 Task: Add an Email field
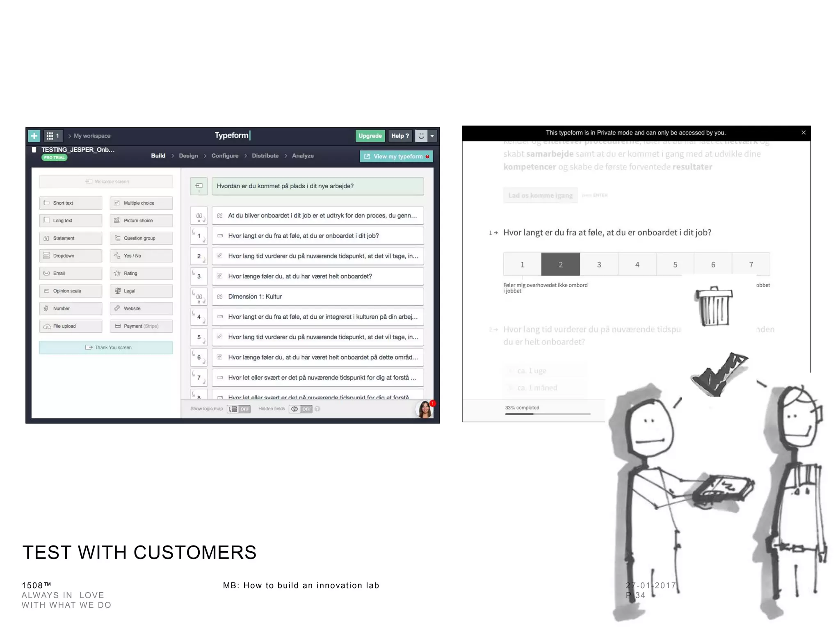71,274
